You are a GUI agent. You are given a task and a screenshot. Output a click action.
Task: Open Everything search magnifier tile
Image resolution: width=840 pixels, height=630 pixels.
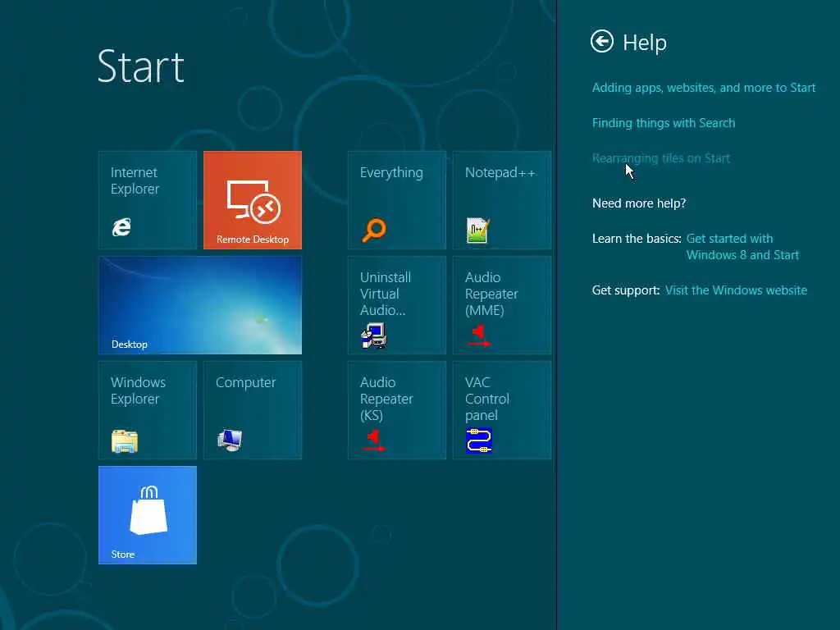coord(374,230)
